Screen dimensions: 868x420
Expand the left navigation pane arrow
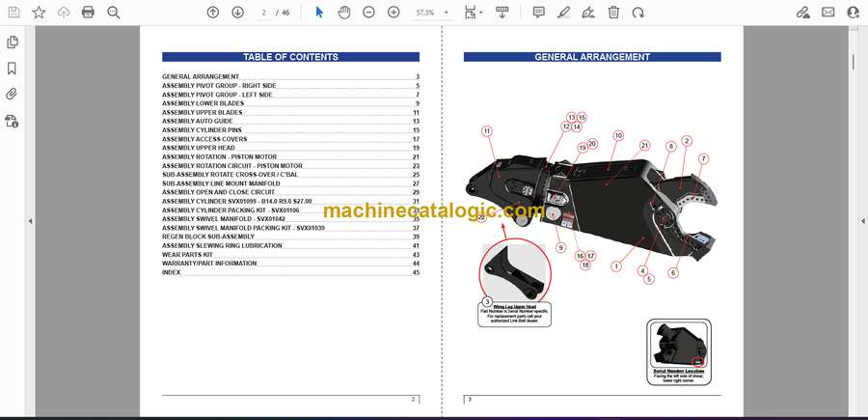coord(31,221)
